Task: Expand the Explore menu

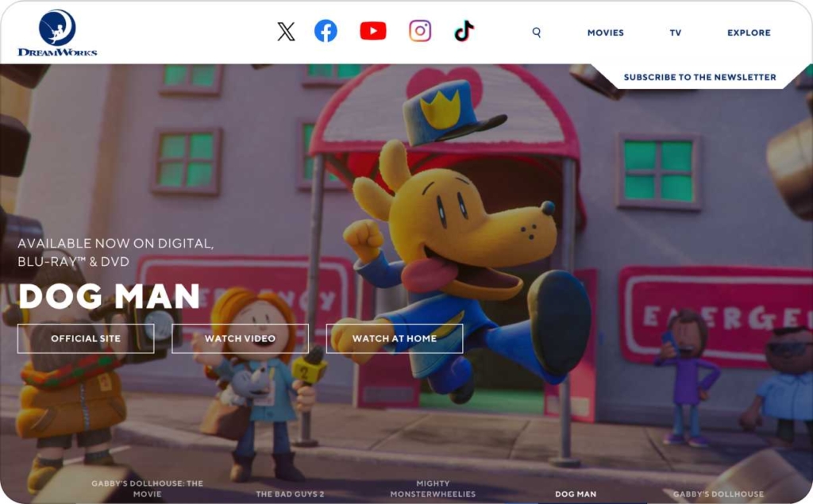Action: pyautogui.click(x=749, y=33)
